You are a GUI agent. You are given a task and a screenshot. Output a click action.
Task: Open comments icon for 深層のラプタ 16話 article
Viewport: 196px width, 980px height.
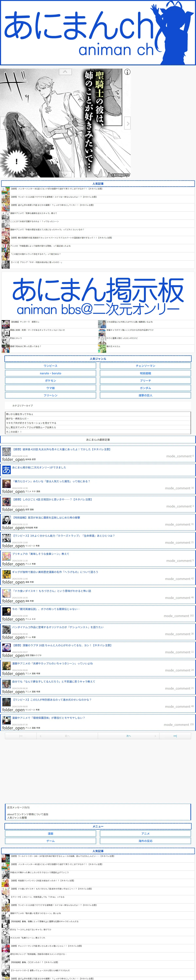tap(177, 652)
